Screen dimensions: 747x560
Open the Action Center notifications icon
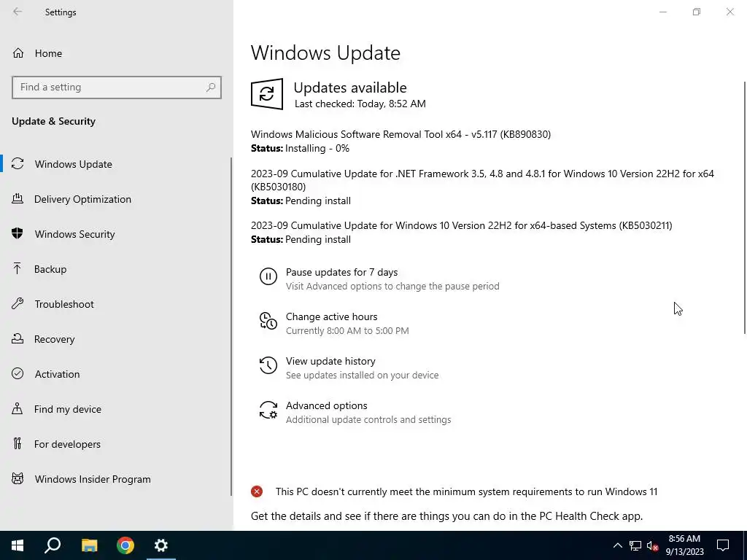point(723,545)
